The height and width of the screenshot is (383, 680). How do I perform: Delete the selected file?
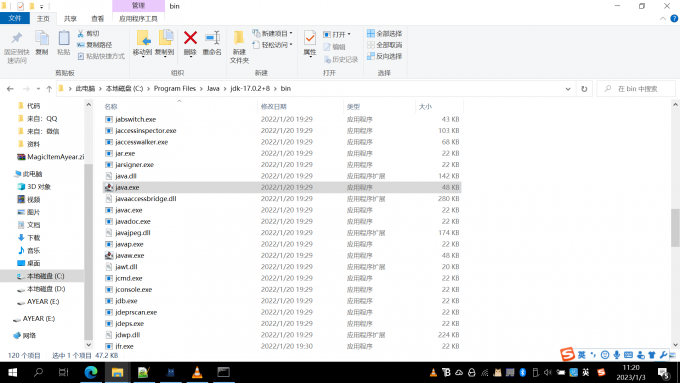tap(190, 43)
